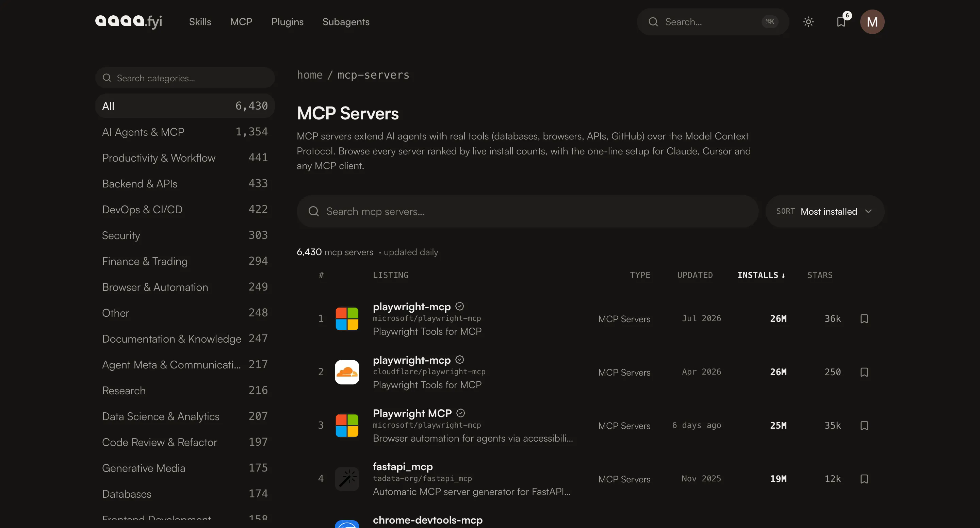This screenshot has width=980, height=528.
Task: Select the Databases category
Action: coord(185,494)
